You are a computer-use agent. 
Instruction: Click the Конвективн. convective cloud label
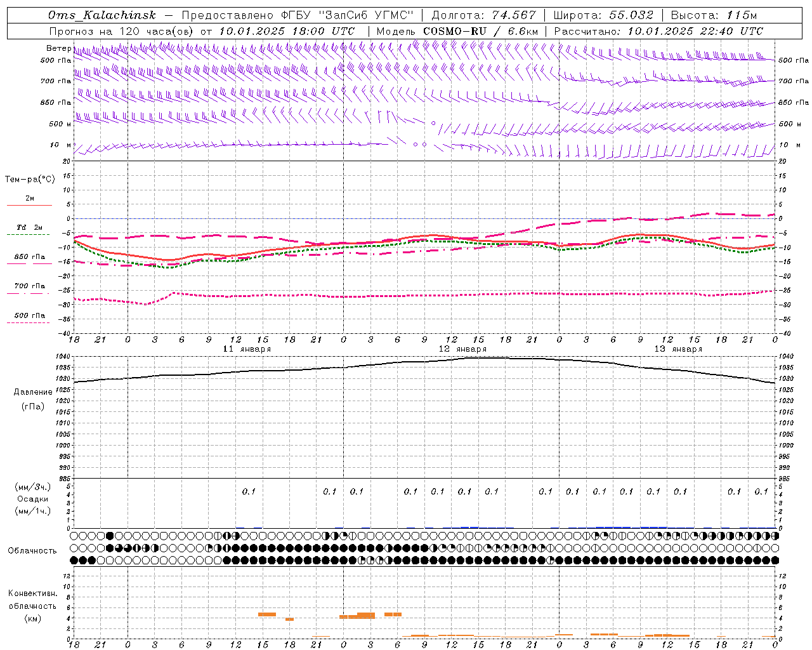[33, 594]
